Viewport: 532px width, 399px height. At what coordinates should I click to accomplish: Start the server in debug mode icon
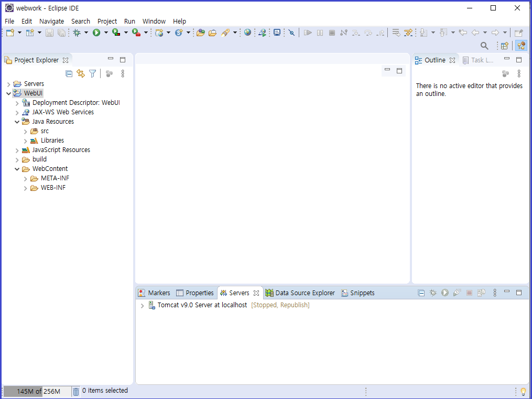click(x=433, y=293)
